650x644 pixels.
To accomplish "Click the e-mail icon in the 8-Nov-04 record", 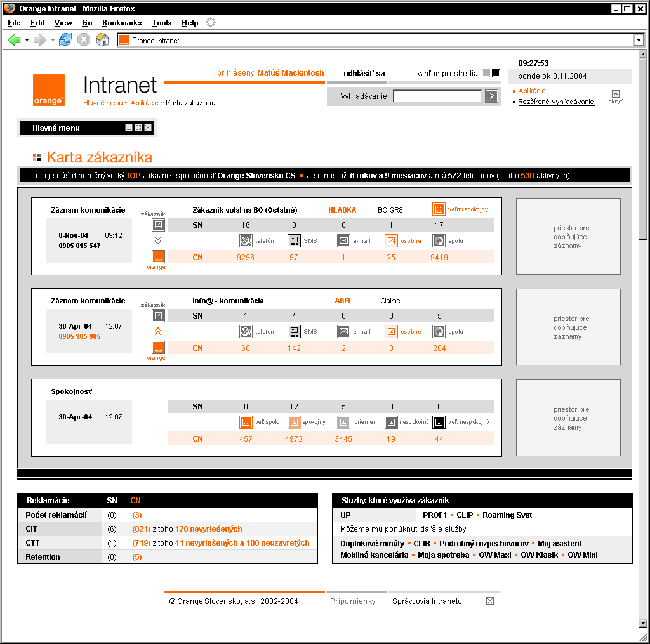I will coord(343,240).
